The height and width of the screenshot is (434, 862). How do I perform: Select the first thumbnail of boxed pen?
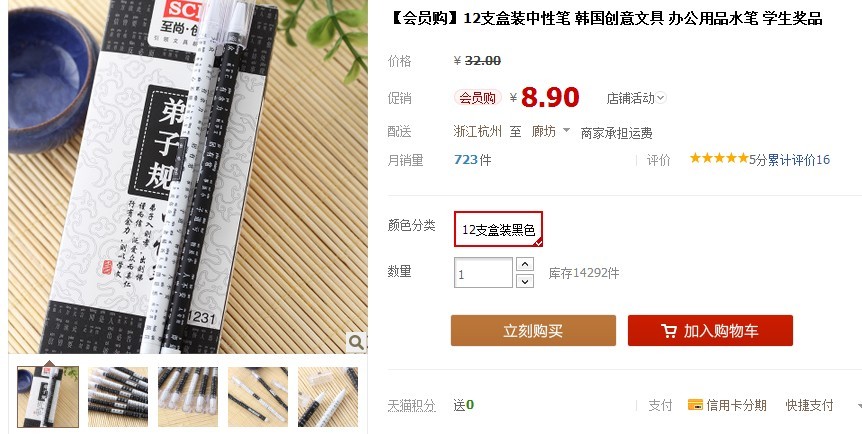(48, 397)
